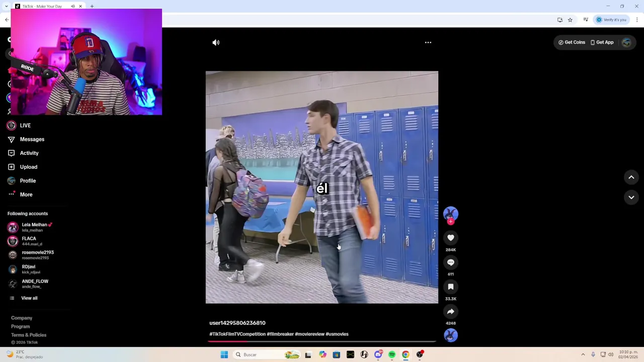Open Leia Melhan's followed account
Screen dimensions: 644x362
[30, 227]
